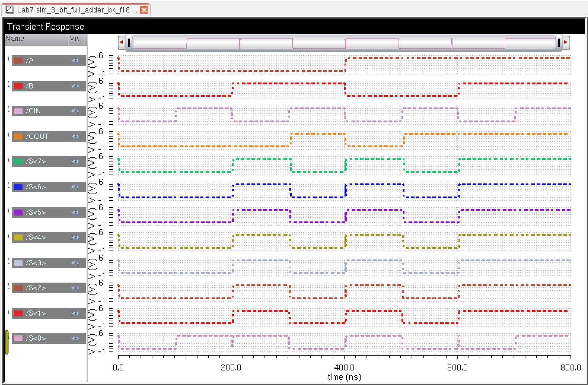Click the /S<6> blue color swatch
This screenshot has width=588, height=385.
click(18, 187)
